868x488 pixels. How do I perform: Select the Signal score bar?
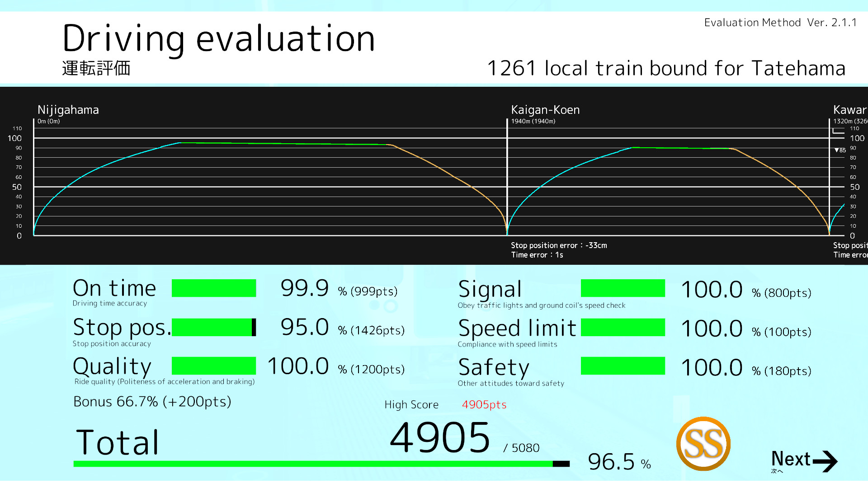pyautogui.click(x=623, y=288)
